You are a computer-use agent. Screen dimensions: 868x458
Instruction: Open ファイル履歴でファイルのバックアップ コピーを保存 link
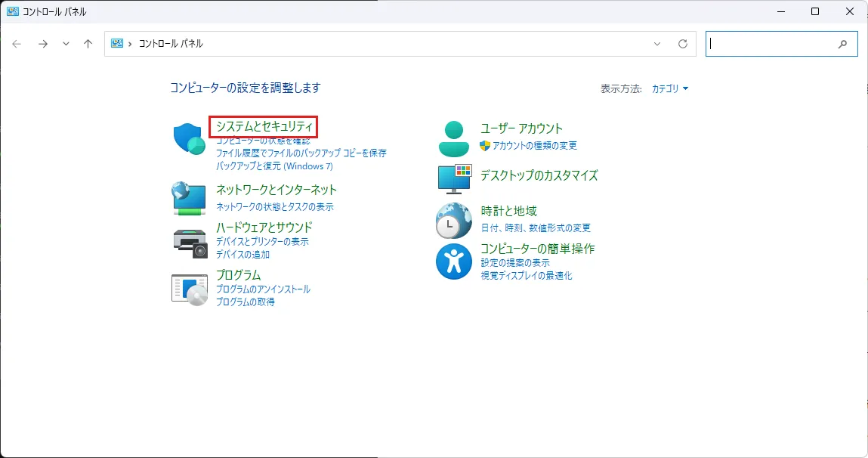pos(301,153)
